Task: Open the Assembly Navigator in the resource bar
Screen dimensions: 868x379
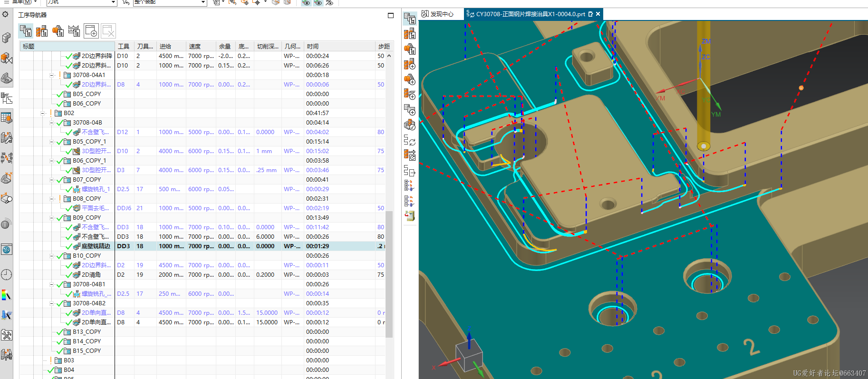Action: (6, 38)
